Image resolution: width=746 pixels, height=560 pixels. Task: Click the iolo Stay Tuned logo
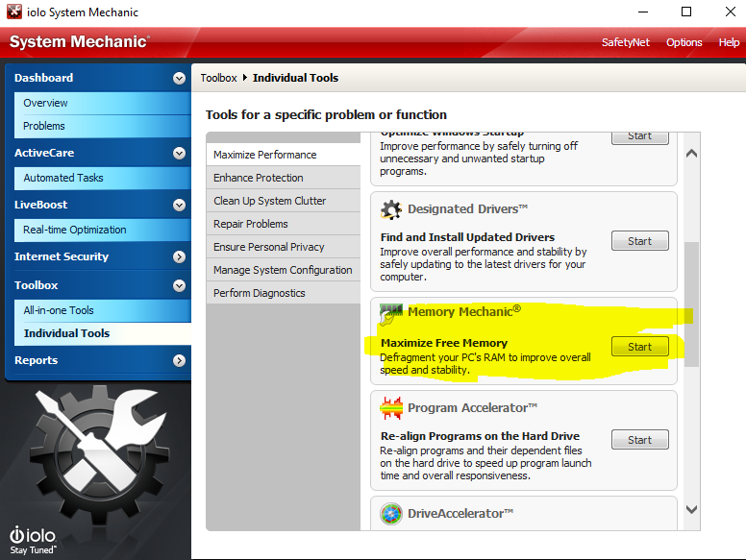[33, 540]
